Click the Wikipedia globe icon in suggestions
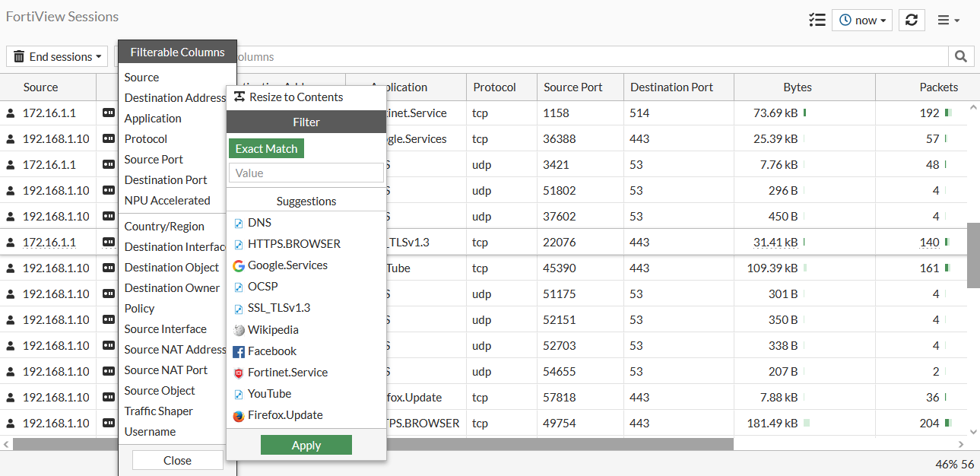 (x=237, y=329)
